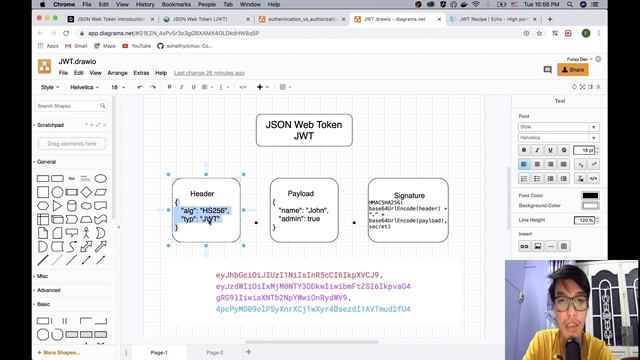
Task: Click the Share button
Action: 573,70
